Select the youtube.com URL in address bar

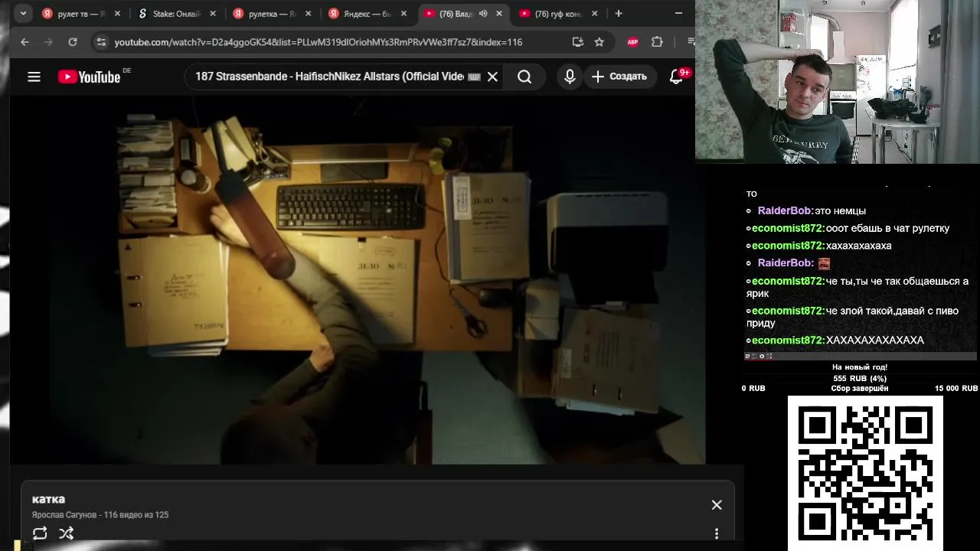pyautogui.click(x=318, y=42)
